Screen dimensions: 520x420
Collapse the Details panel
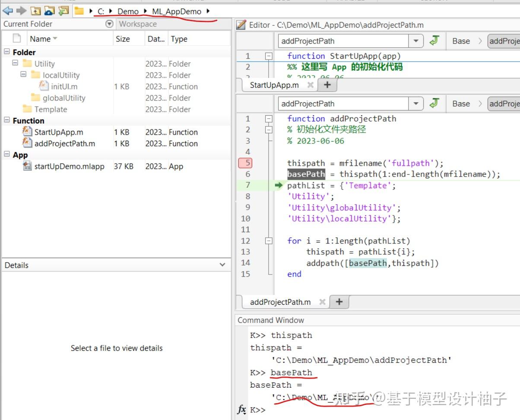pos(222,265)
